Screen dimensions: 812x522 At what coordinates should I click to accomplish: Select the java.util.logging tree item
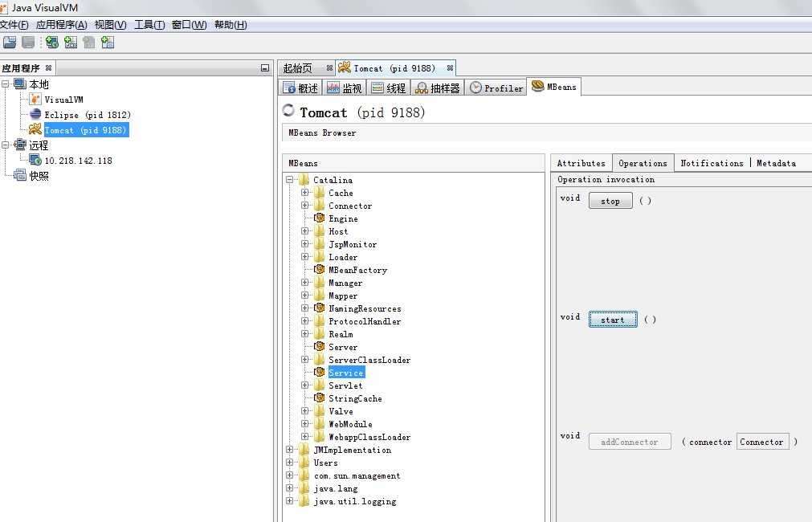(355, 501)
